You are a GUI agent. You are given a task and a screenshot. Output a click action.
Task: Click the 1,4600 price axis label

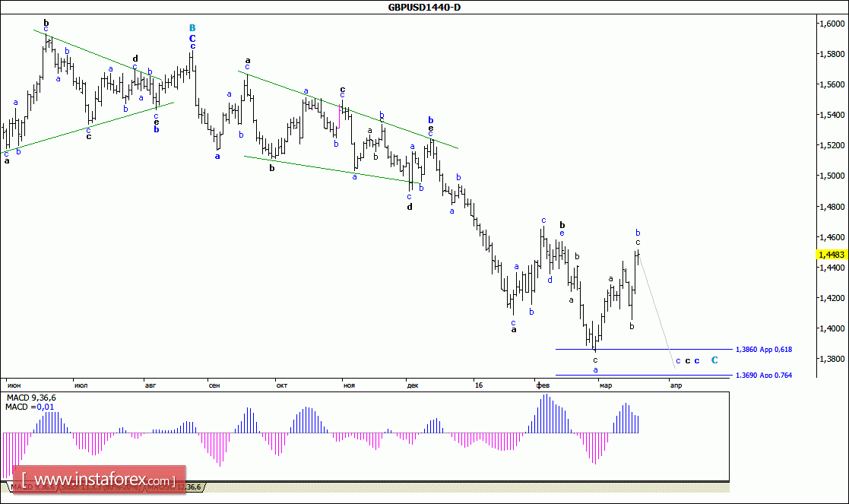point(832,237)
